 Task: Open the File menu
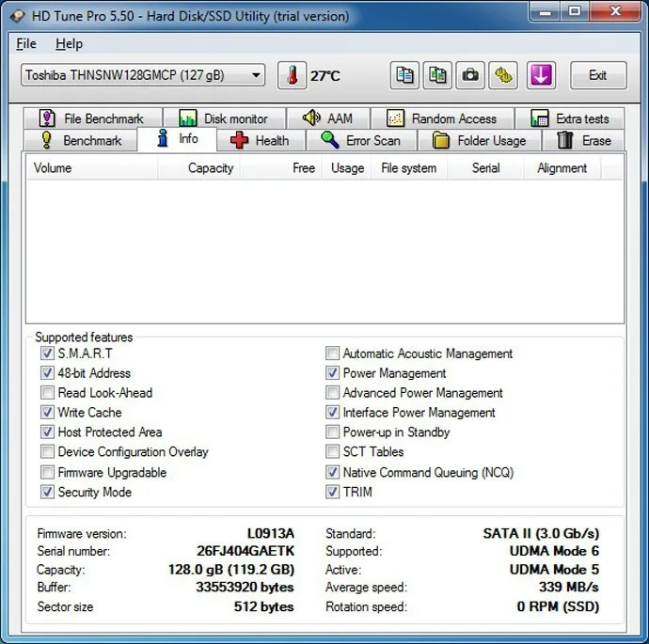point(26,43)
